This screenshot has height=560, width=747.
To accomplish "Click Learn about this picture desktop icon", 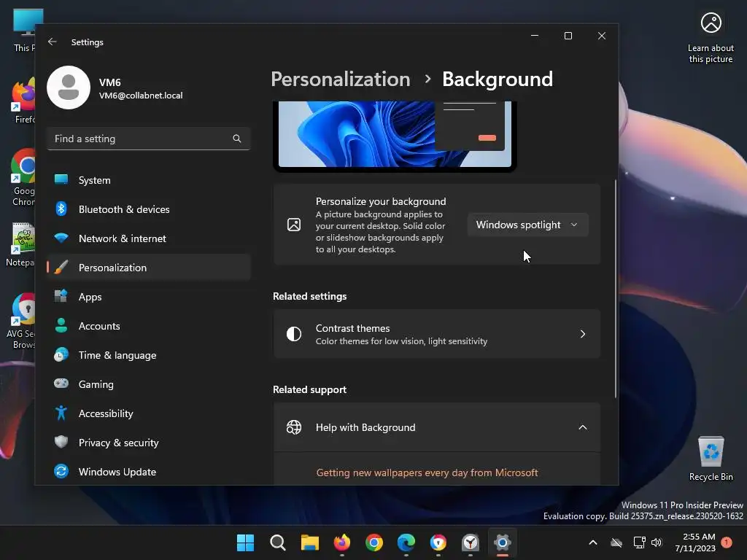I will point(711,38).
